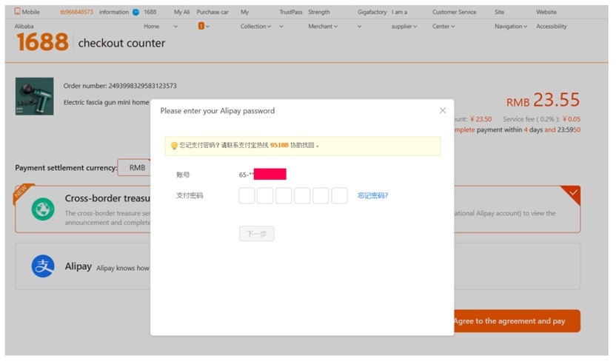
Task: Select the Alipay payment option
Action: click(x=296, y=266)
